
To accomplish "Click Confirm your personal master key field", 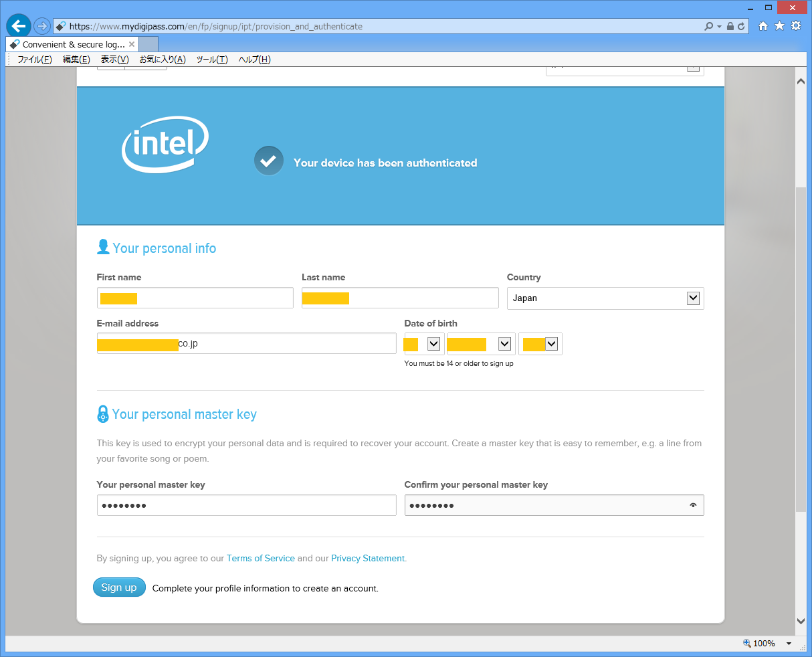I will 554,505.
